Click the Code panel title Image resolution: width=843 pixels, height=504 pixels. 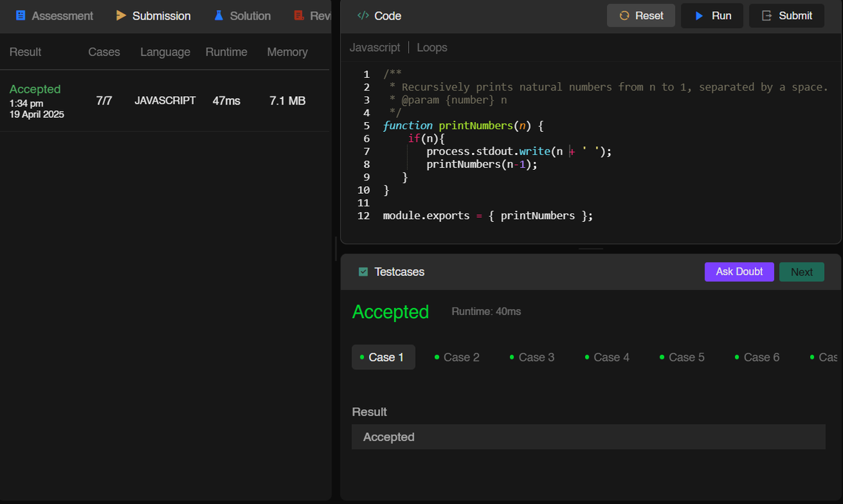click(388, 15)
